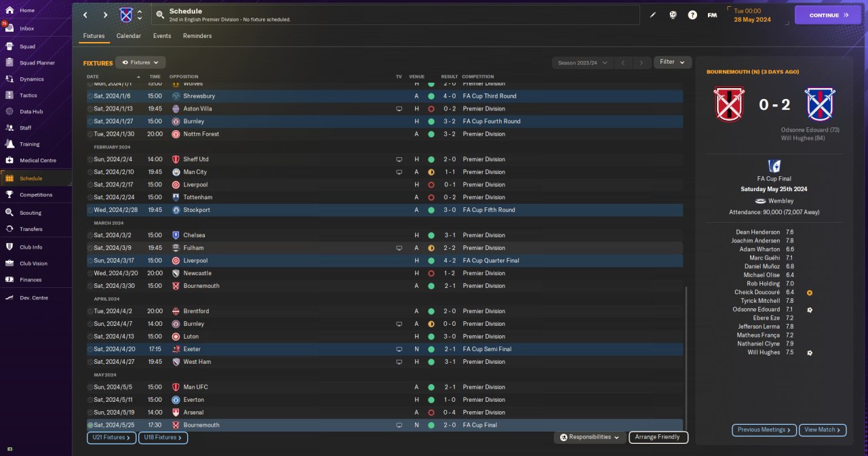Open Previous Meetings
868x456 pixels.
click(764, 430)
